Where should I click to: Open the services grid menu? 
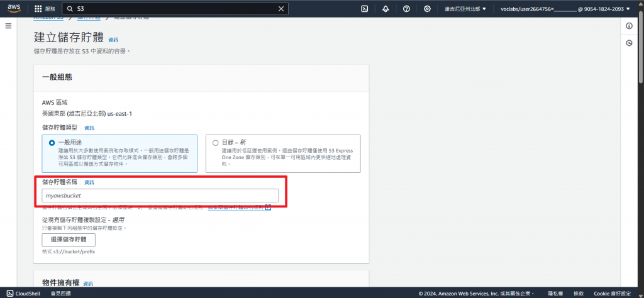38,9
